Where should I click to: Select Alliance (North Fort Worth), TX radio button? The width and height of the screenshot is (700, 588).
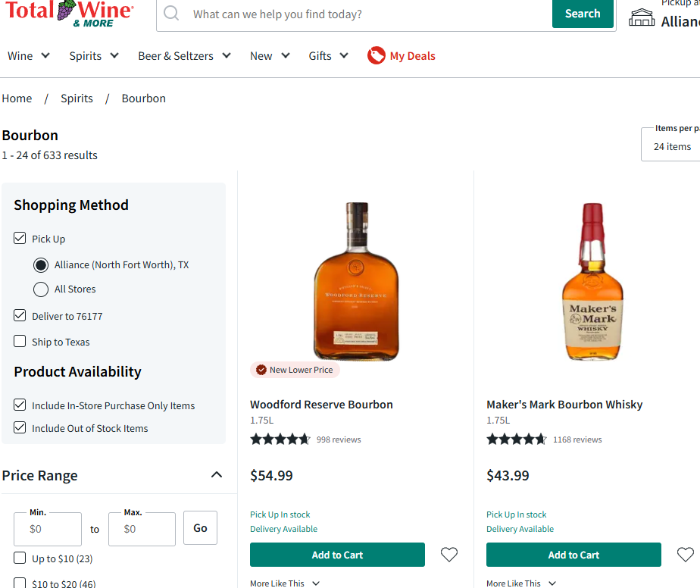click(41, 264)
